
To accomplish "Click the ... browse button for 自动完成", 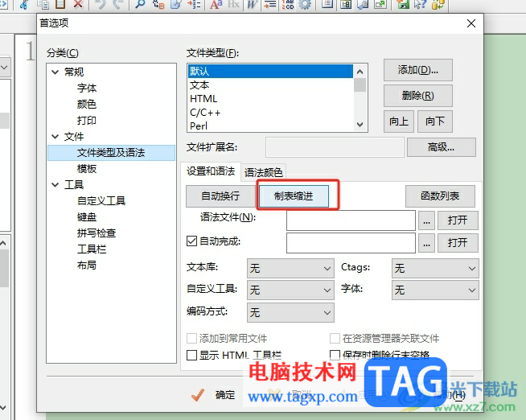I will (x=426, y=242).
